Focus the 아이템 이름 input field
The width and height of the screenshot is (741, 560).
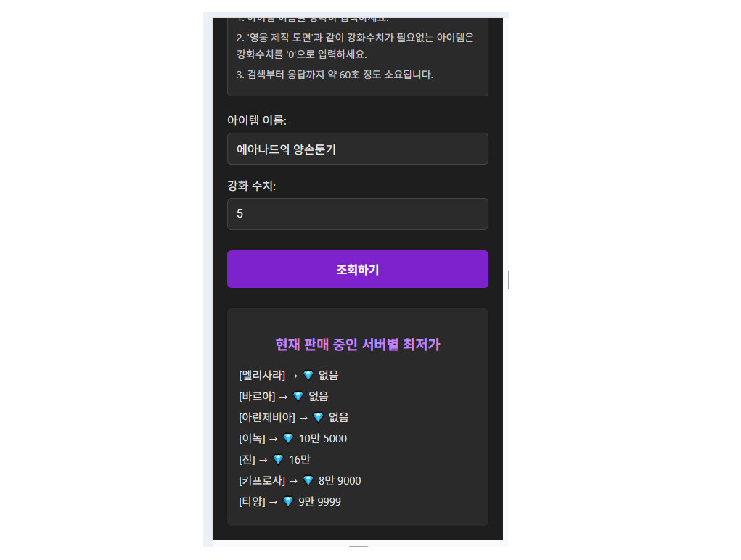(357, 149)
